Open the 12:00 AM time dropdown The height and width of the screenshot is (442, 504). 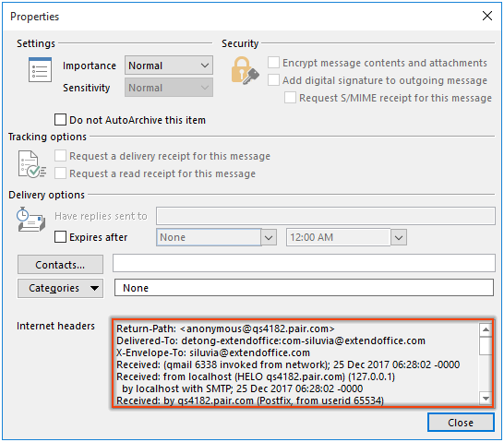point(399,237)
